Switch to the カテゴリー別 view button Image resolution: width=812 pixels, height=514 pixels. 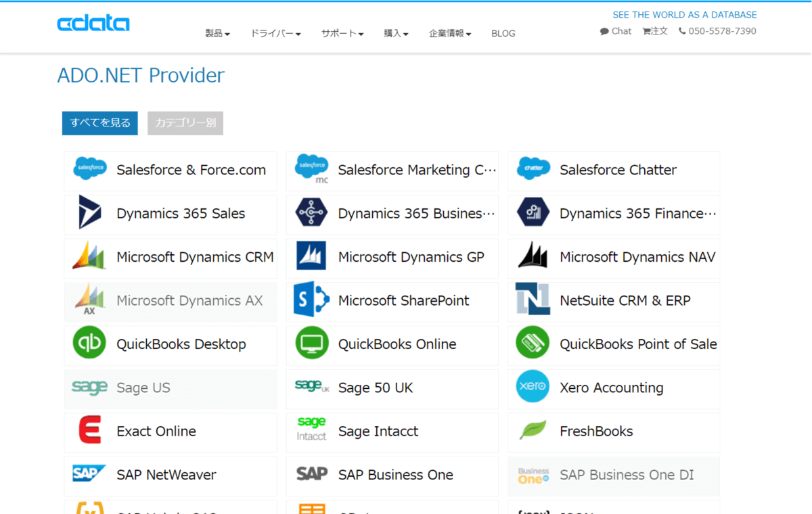click(185, 123)
